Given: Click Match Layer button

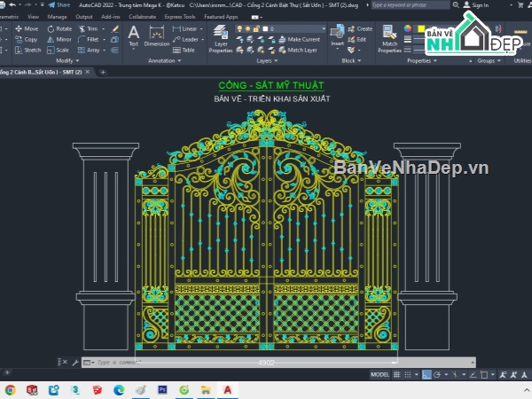Looking at the screenshot, I should coord(298,51).
